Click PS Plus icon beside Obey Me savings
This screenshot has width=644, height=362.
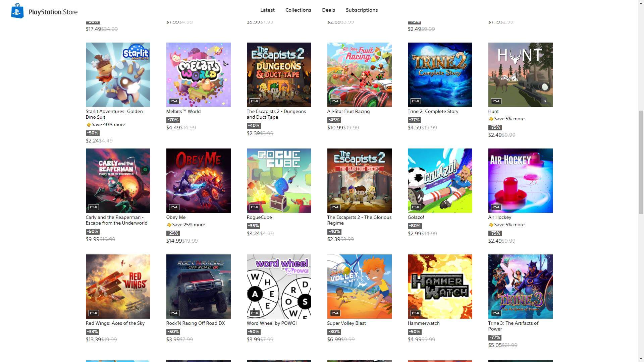(169, 225)
